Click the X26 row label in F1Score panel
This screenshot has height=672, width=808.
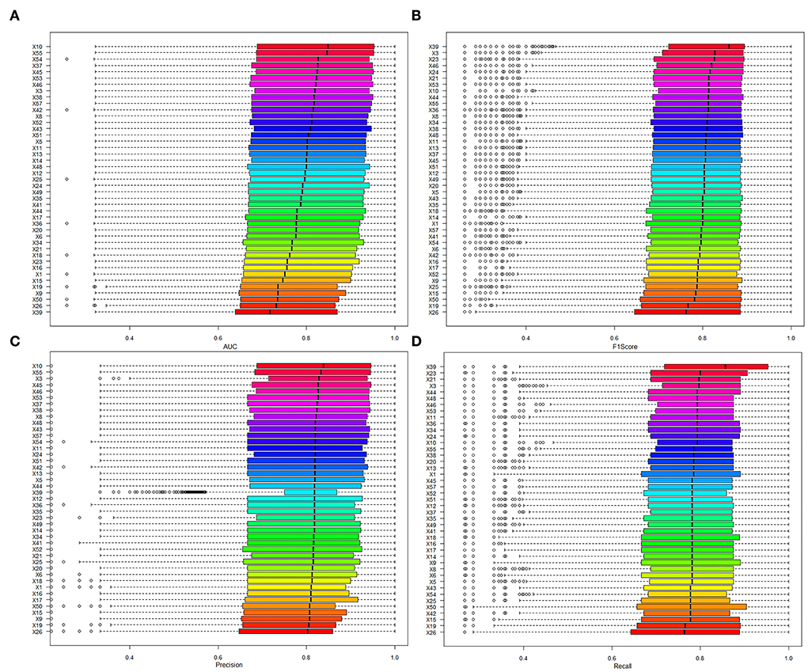click(434, 313)
